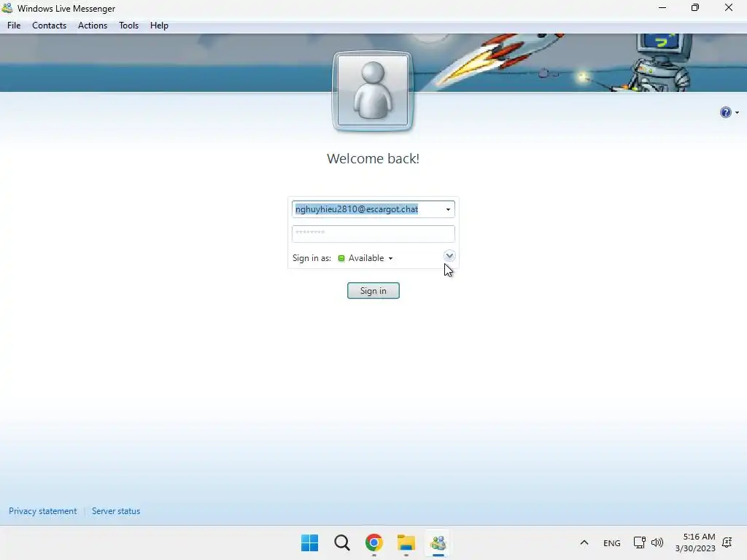Open the Contacts menu
Image resolution: width=747 pixels, height=560 pixels.
49,26
